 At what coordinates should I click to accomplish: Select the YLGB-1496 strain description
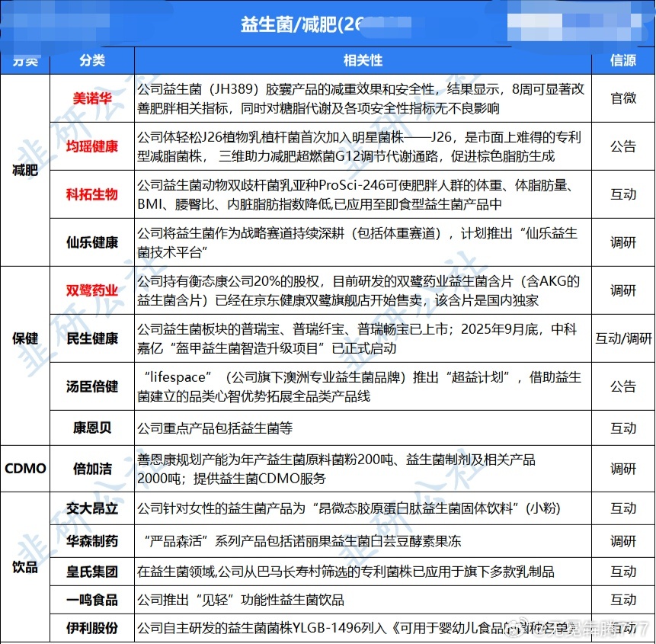363,628
